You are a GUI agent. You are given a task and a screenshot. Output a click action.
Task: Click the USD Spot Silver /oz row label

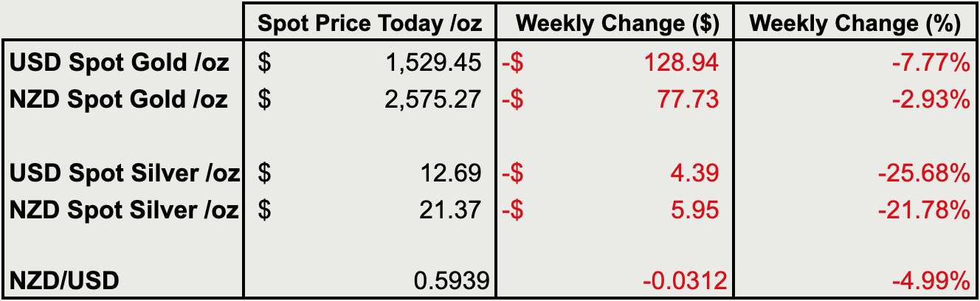125,174
